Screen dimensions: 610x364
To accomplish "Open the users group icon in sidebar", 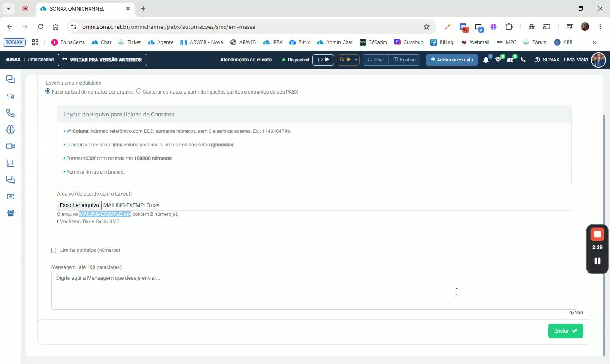I will pyautogui.click(x=11, y=213).
